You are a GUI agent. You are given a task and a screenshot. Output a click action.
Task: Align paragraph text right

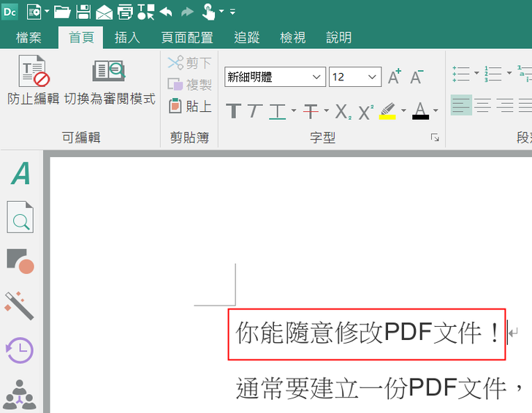coord(505,105)
